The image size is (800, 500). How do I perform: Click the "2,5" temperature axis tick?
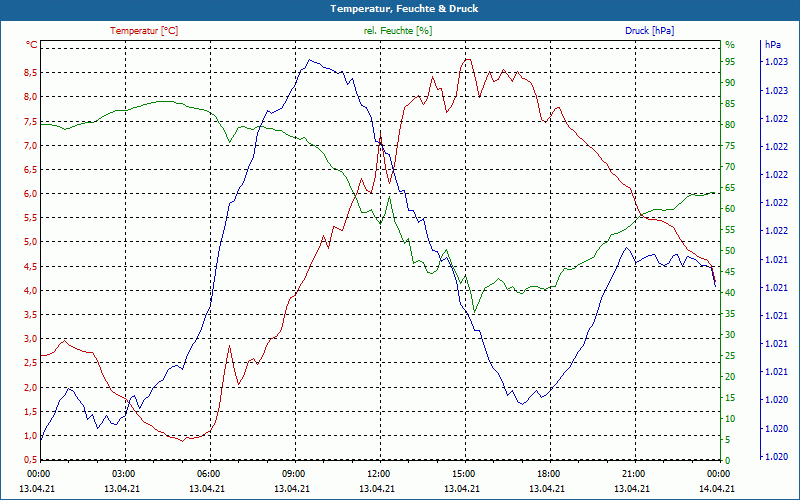tap(30, 363)
